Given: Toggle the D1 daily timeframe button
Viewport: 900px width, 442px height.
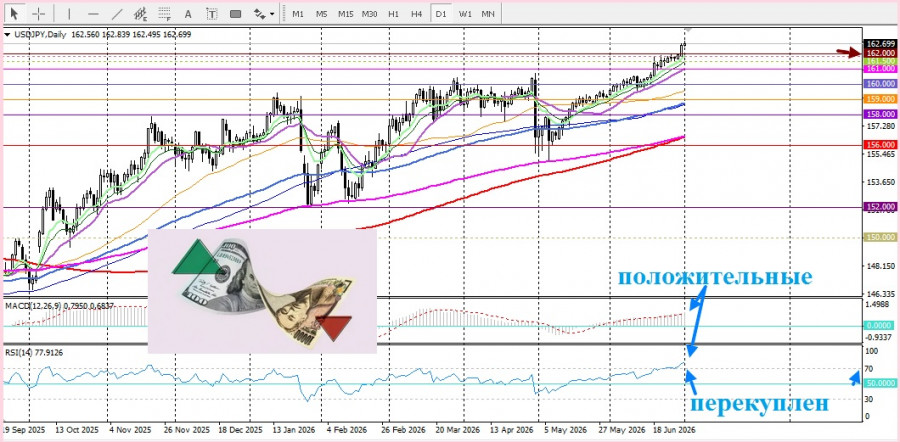Looking at the screenshot, I should pyautogui.click(x=441, y=13).
